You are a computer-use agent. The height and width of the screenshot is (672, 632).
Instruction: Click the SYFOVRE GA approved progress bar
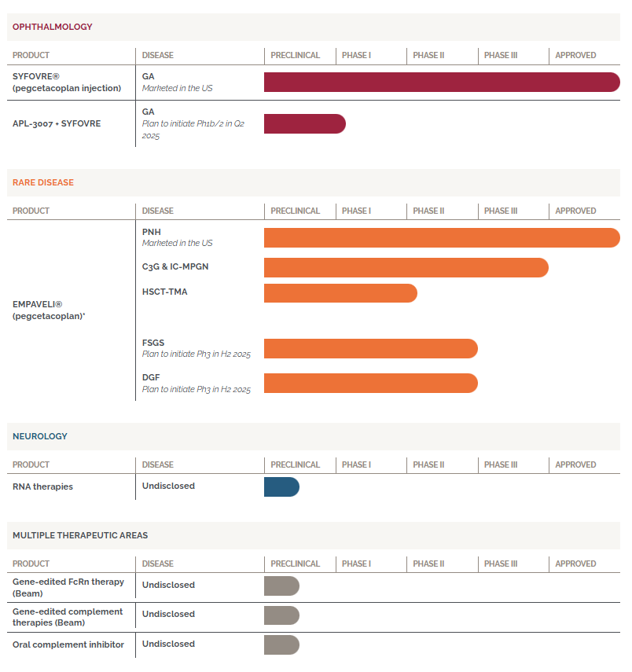pyautogui.click(x=442, y=83)
